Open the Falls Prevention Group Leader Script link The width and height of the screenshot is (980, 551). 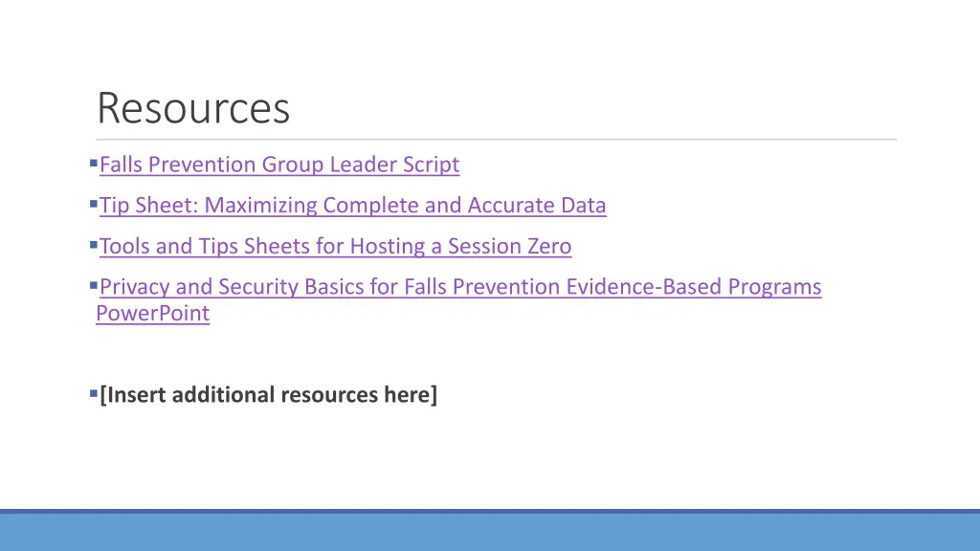(278, 165)
